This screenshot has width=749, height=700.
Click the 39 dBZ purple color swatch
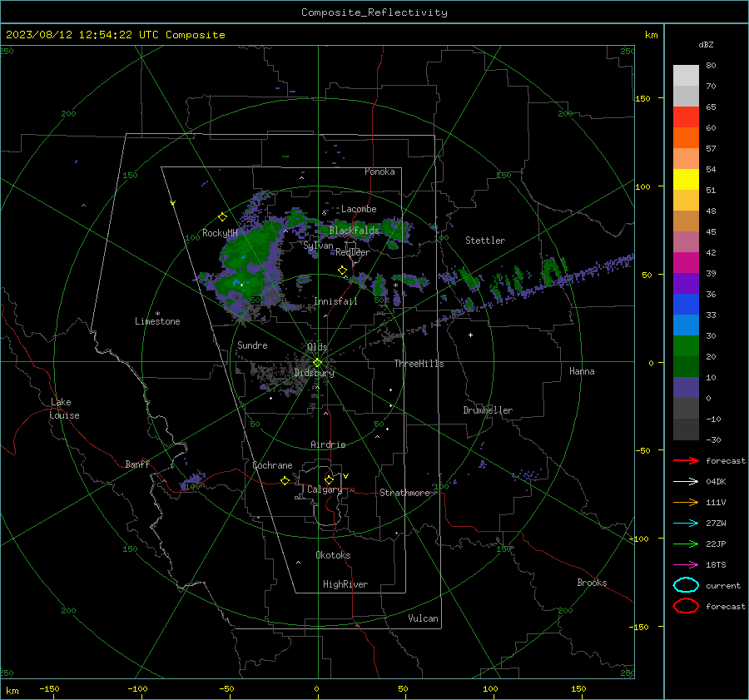pyautogui.click(x=686, y=283)
